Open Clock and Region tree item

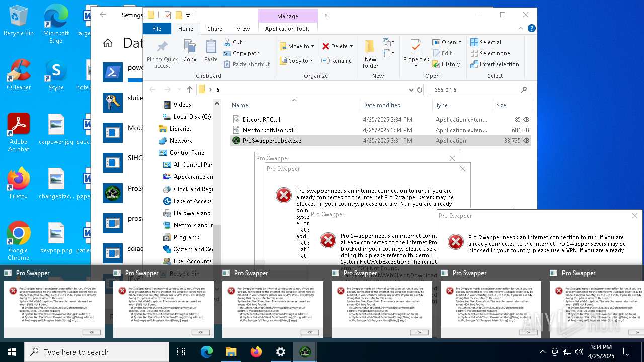tap(188, 189)
